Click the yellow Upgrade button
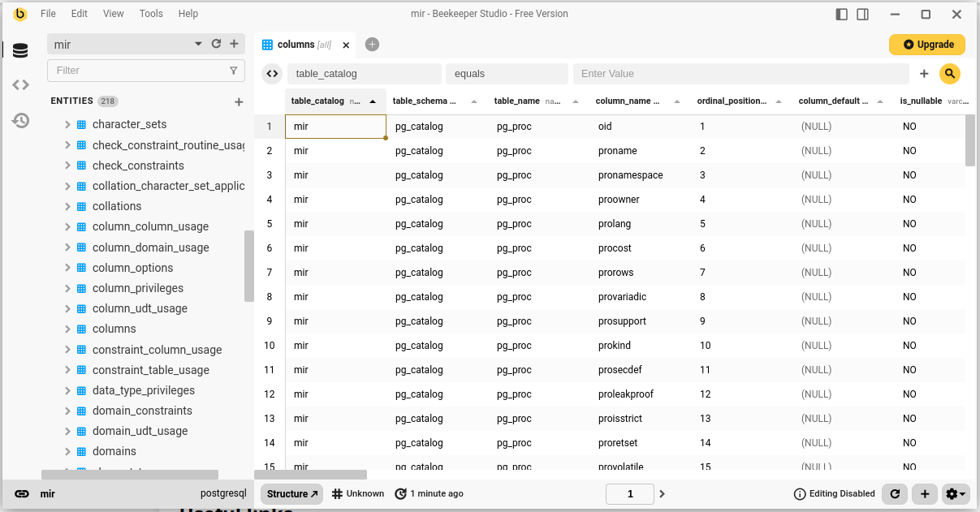Viewport: 980px width, 512px height. 927,45
